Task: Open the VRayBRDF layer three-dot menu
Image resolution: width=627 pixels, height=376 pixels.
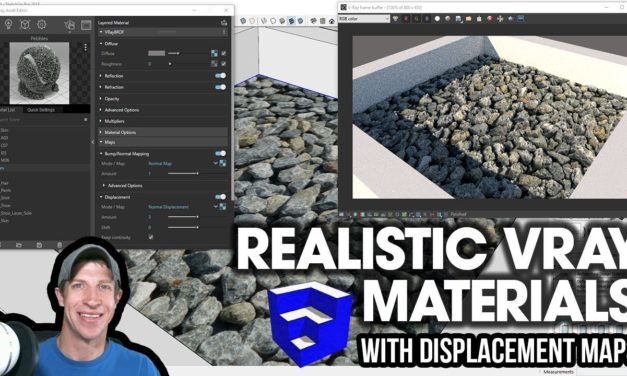Action: coord(224,32)
